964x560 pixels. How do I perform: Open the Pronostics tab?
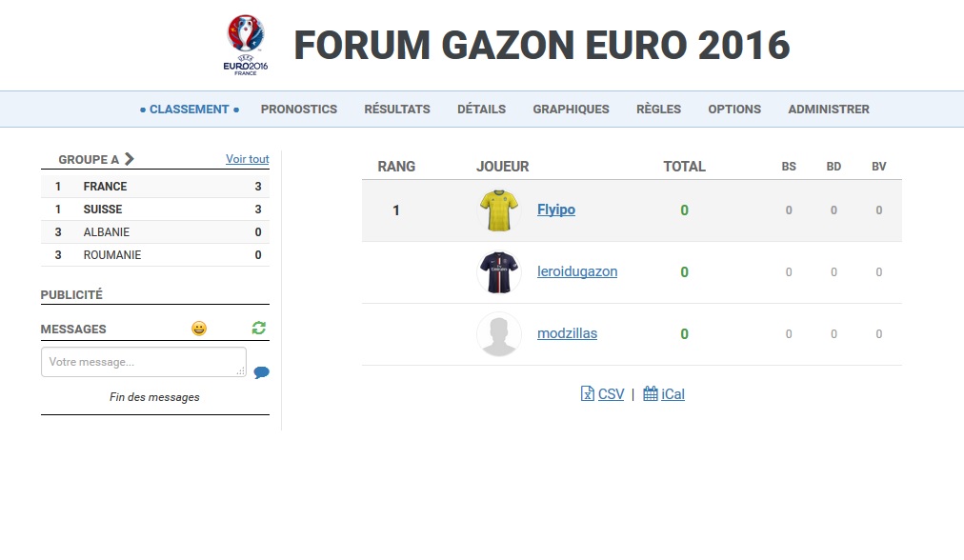299,110
